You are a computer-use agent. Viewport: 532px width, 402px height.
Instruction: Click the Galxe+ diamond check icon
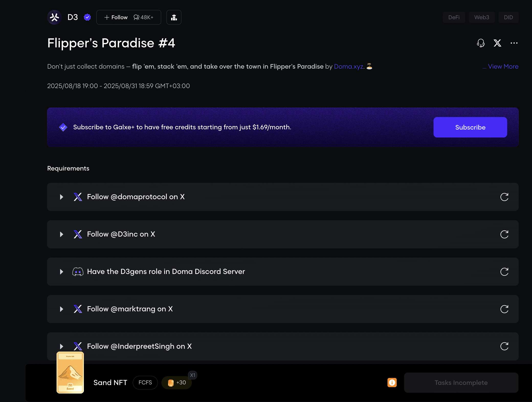[63, 127]
